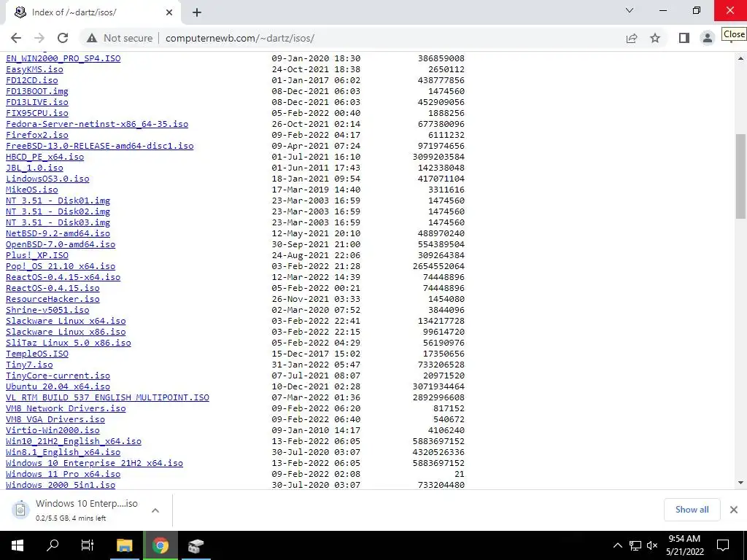Open the Chrome profile menu
The image size is (747, 560).
click(x=708, y=38)
